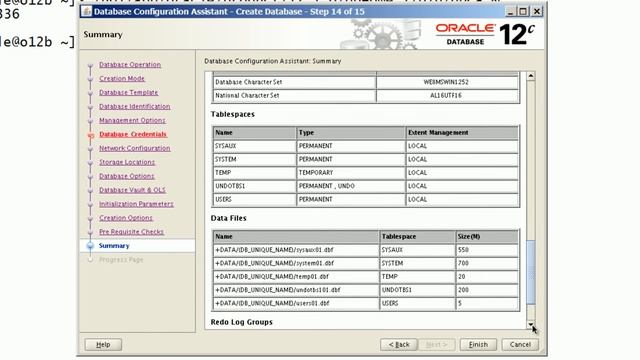Click the Tablespace header in Data Files

[417, 237]
